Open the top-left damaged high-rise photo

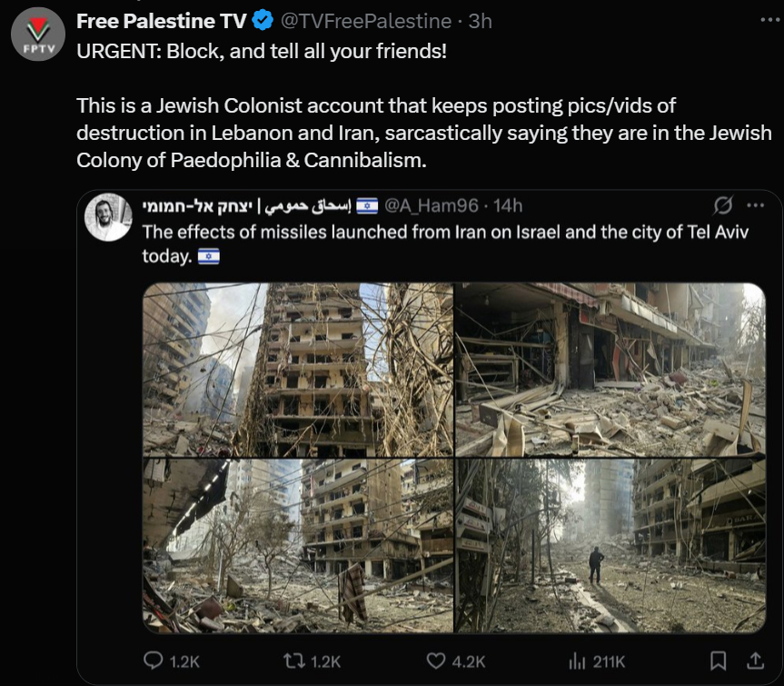point(297,369)
